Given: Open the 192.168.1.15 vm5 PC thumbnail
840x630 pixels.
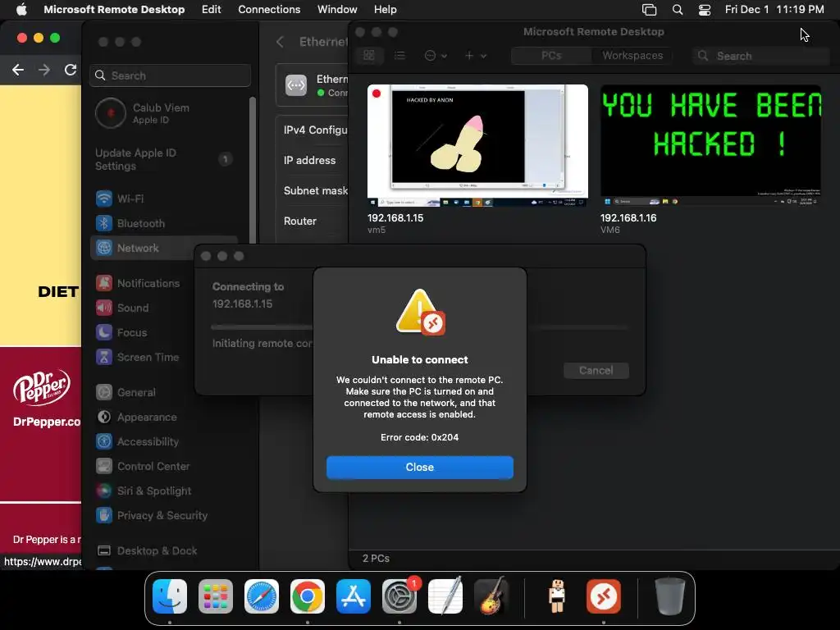Looking at the screenshot, I should point(477,146).
